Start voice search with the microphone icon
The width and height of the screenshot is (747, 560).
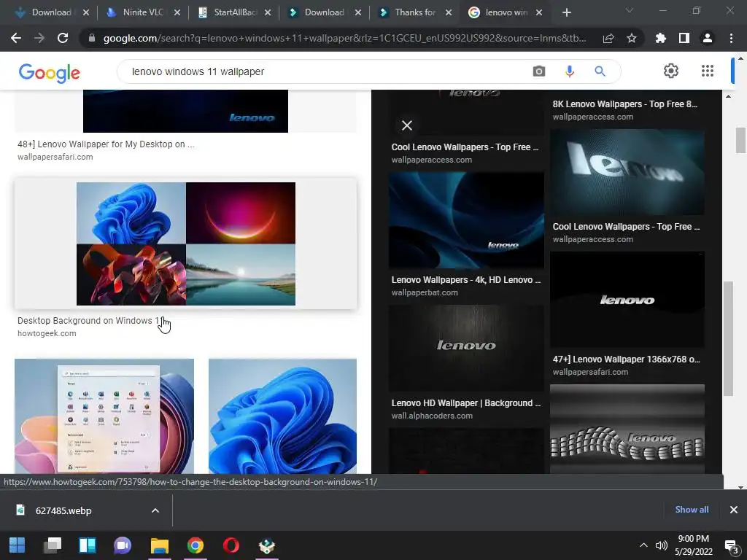pos(569,71)
